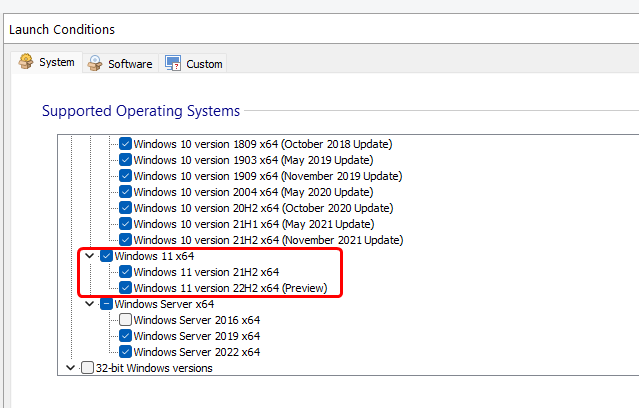Switch to the Software tab
The image size is (639, 408).
121,64
